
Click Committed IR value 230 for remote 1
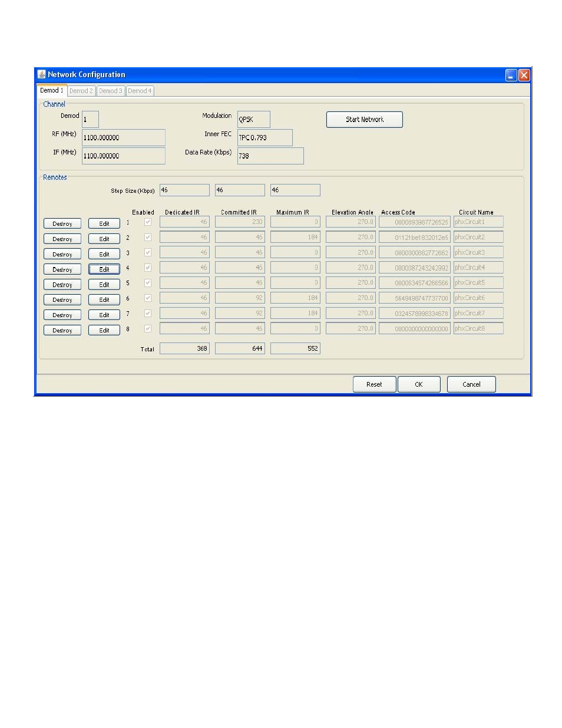240,222
